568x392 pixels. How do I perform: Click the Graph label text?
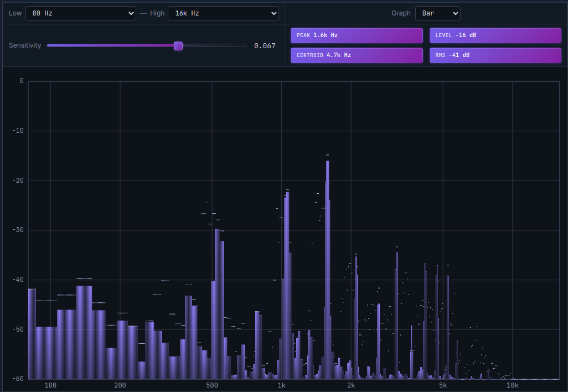pyautogui.click(x=401, y=13)
